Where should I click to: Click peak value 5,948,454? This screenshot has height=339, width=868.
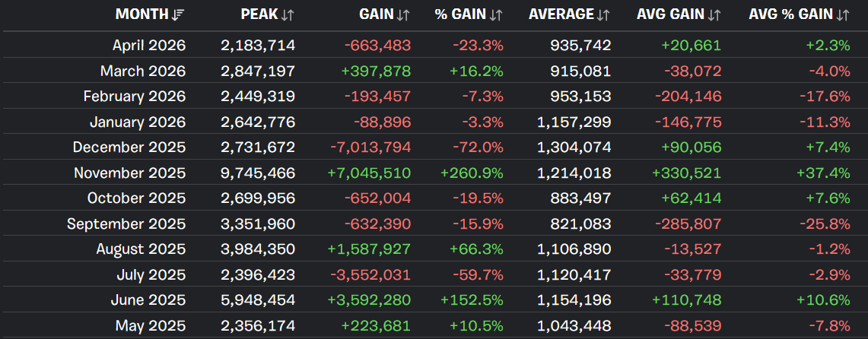point(258,300)
